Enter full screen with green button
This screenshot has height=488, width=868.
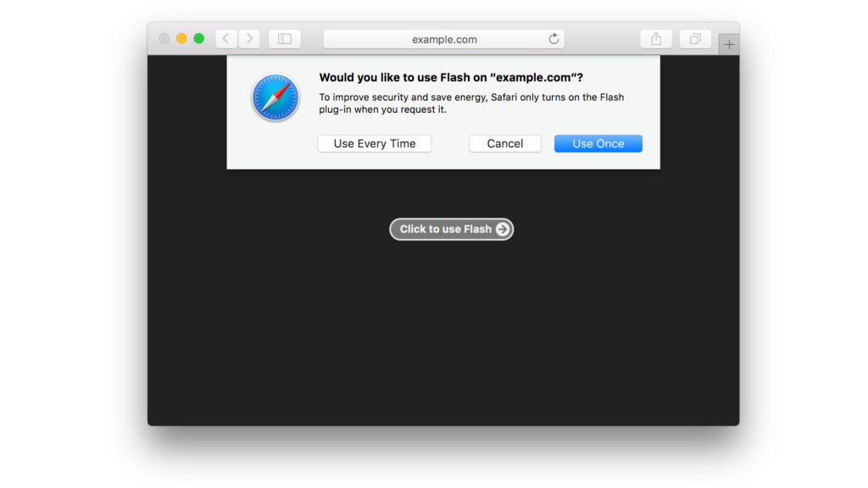point(199,39)
